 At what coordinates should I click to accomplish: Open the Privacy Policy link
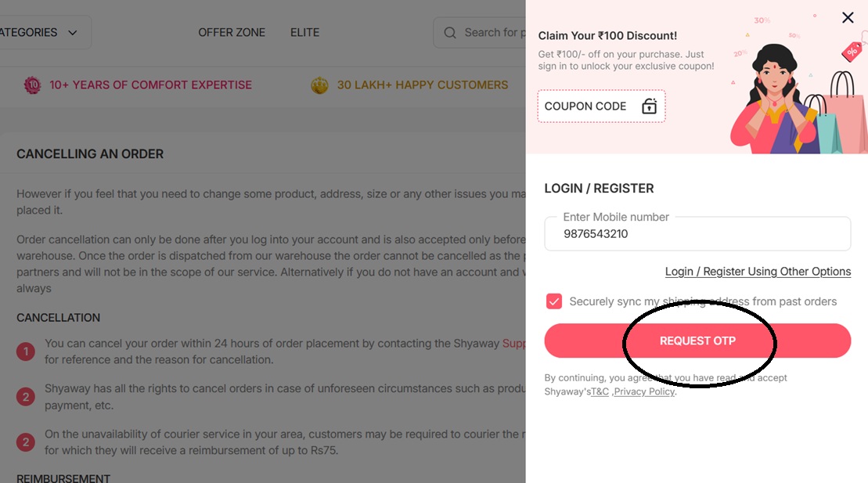coord(644,391)
